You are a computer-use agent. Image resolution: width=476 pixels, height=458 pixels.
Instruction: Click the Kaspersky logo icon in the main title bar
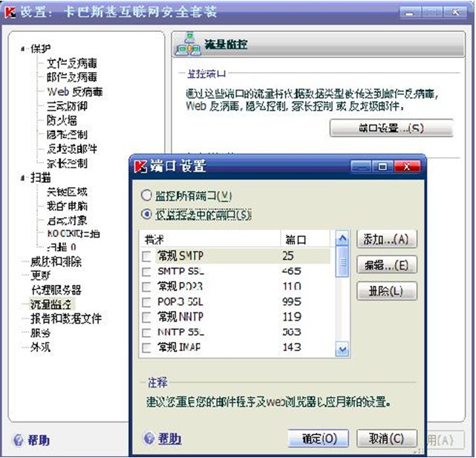point(10,13)
